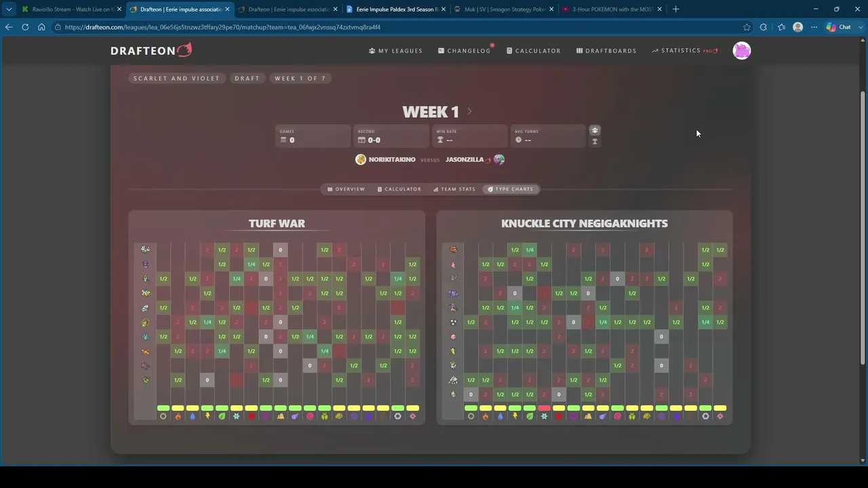Viewport: 868px width, 488px height.
Task: Switch to the Overview tab
Action: pyautogui.click(x=346, y=189)
